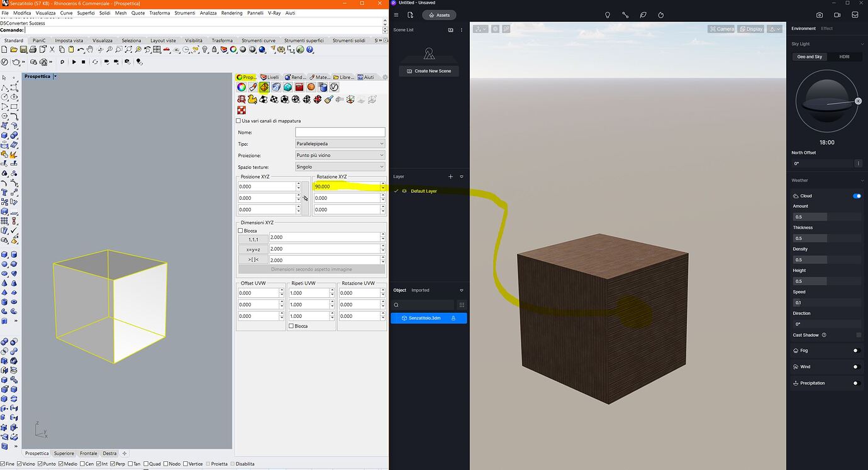Check the Usa vari canali di mappatura box
This screenshot has height=470, width=868.
coord(239,121)
